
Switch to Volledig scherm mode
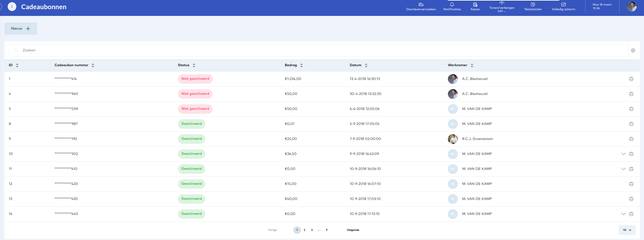coord(563,7)
